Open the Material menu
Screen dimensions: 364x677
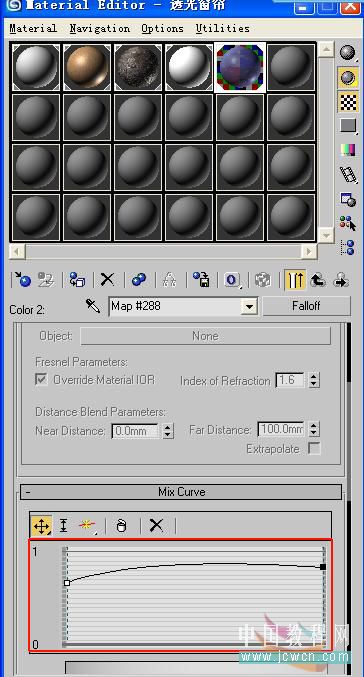[x=33, y=28]
